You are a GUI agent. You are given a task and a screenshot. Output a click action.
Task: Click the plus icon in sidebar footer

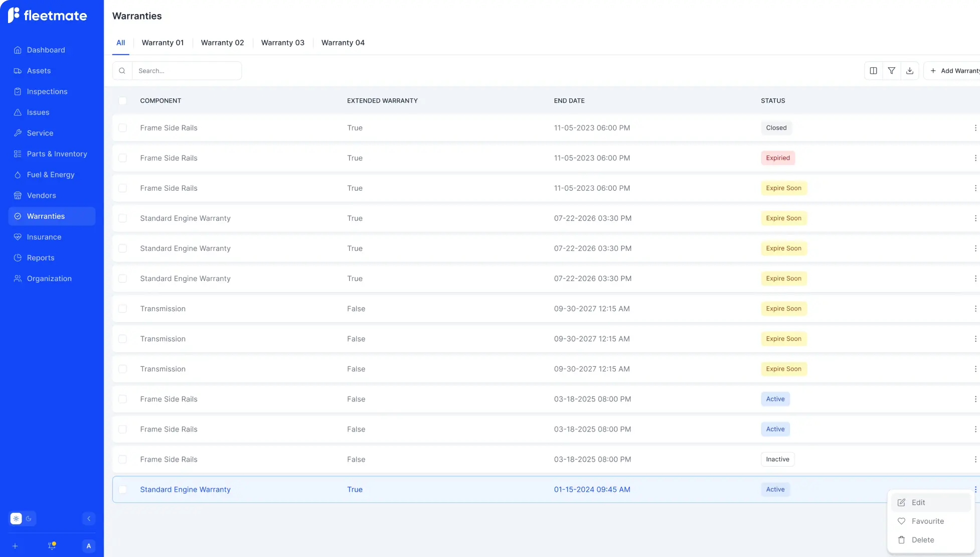(15, 546)
